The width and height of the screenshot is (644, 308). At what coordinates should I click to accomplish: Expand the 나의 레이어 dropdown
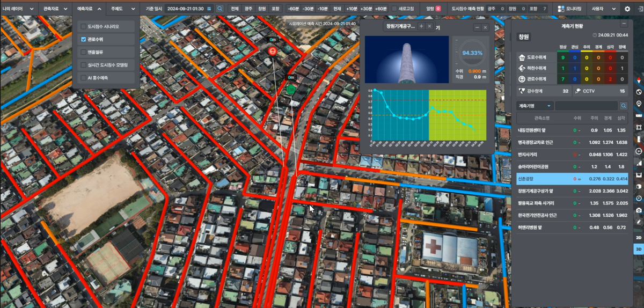tap(18, 9)
